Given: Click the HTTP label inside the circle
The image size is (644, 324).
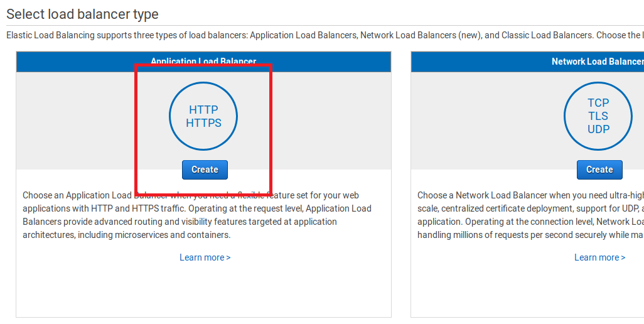Looking at the screenshot, I should coord(203,110).
